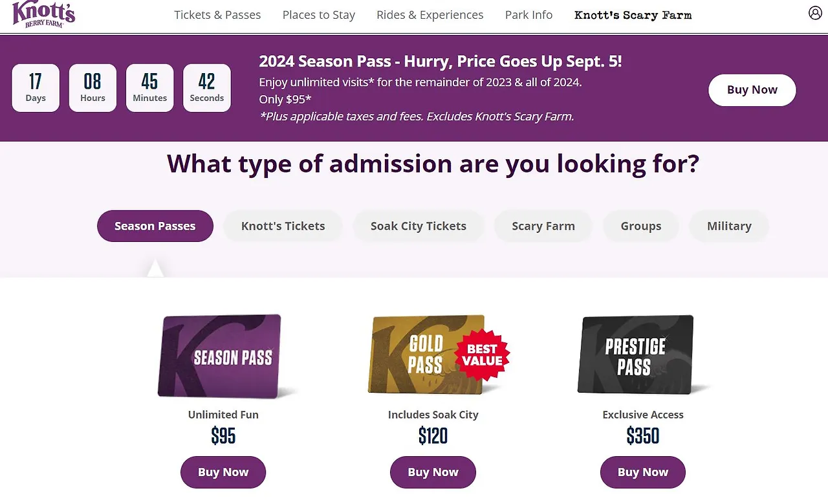Click Buy Now in the purple banner
The image size is (828, 504).
point(752,90)
